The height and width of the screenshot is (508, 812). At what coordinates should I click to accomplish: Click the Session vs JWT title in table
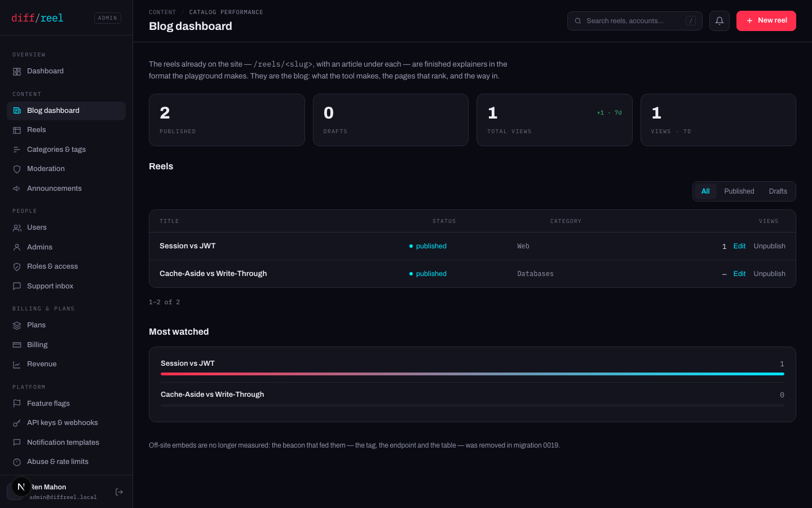(188, 246)
